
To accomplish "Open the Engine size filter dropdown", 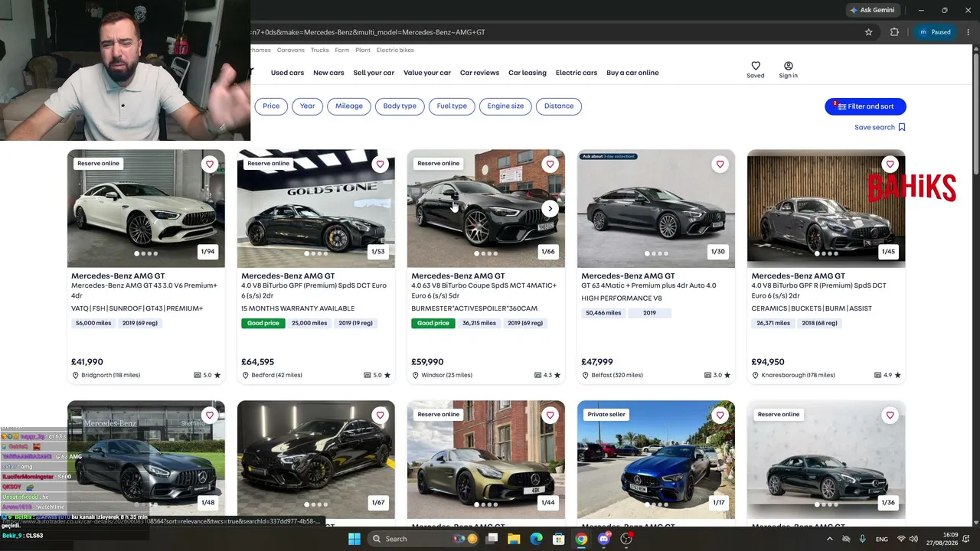I will click(505, 106).
